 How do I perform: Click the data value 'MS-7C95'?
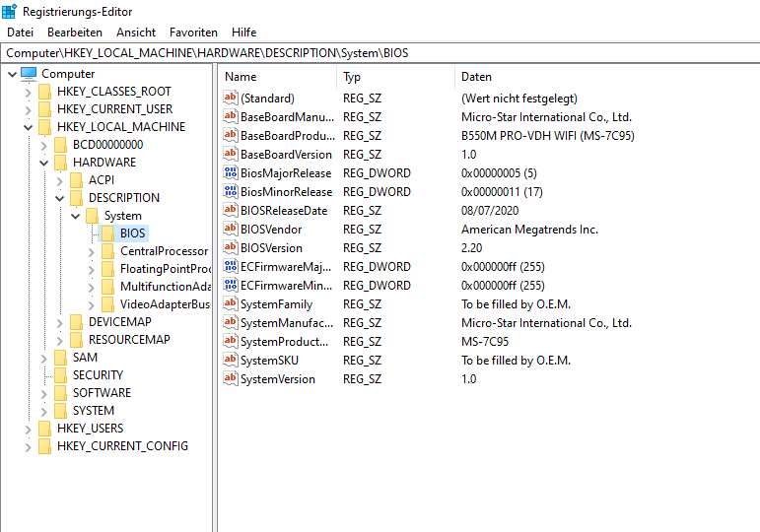click(x=485, y=342)
